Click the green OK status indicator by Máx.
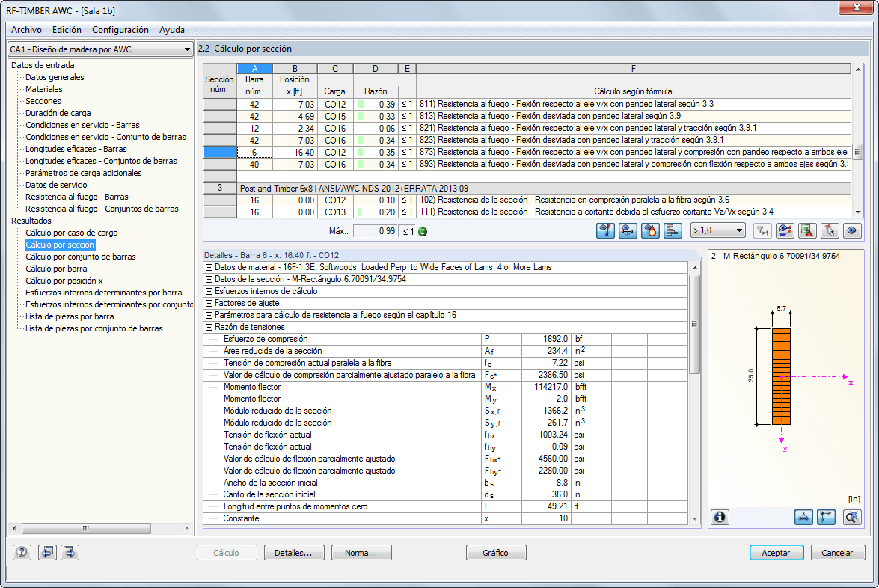 pos(423,231)
